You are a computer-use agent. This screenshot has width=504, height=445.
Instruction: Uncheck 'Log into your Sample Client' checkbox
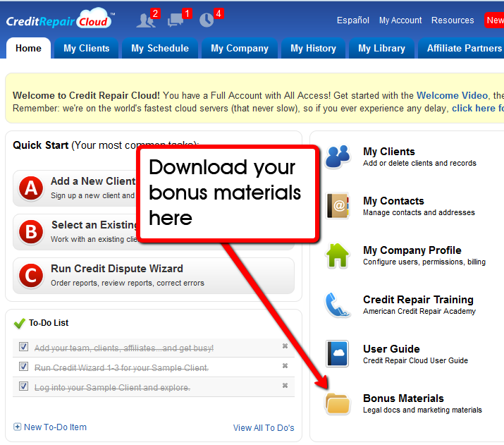tap(23, 386)
